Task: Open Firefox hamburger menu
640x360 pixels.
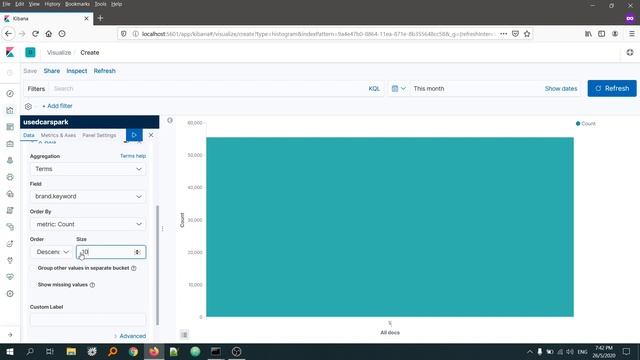Action: pyautogui.click(x=631, y=34)
